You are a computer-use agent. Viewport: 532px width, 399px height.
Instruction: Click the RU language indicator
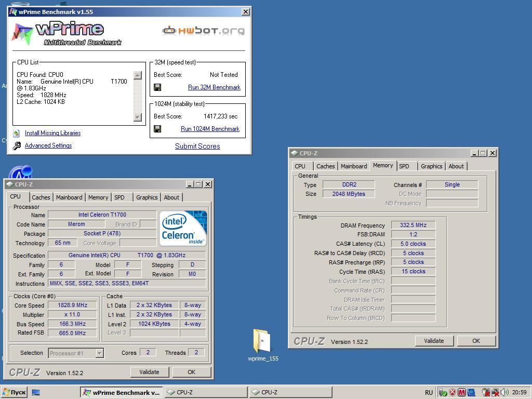pyautogui.click(x=429, y=393)
